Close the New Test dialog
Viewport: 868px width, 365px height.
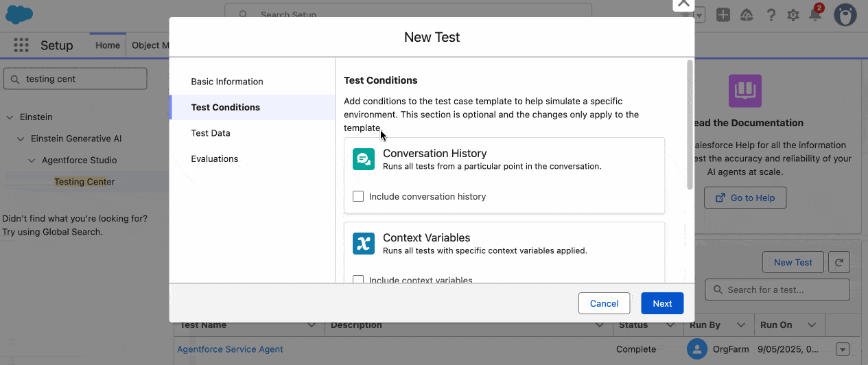click(x=683, y=3)
